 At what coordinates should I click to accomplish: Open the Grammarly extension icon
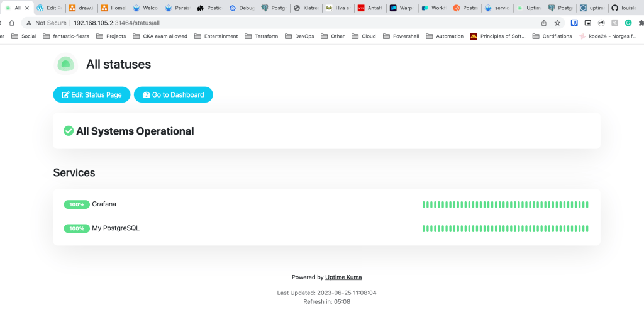[x=628, y=23]
